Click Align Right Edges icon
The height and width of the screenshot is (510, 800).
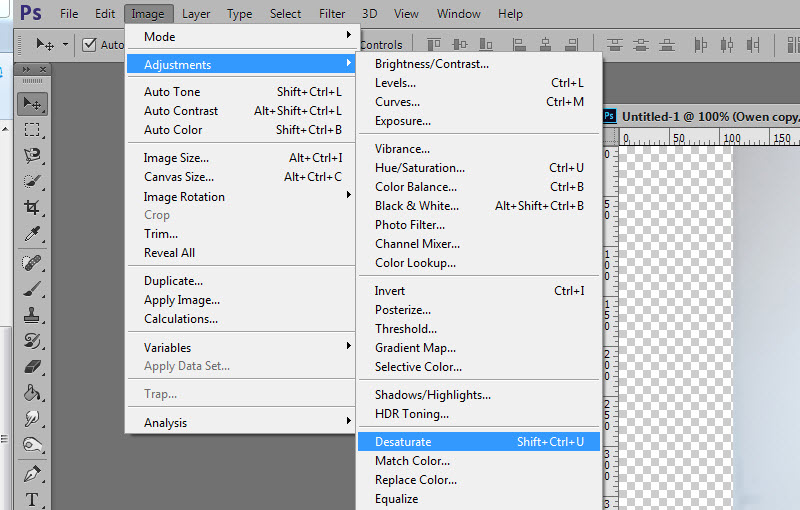tap(572, 45)
